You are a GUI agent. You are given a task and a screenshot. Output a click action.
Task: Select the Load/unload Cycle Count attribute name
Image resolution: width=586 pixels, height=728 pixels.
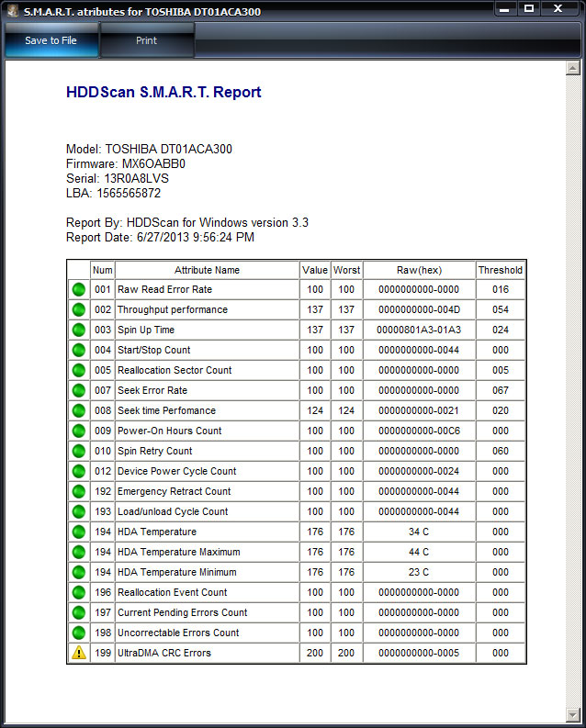pyautogui.click(x=173, y=511)
